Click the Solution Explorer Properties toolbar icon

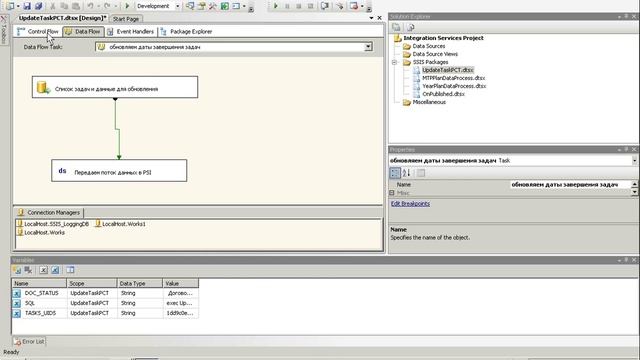pyautogui.click(x=396, y=27)
